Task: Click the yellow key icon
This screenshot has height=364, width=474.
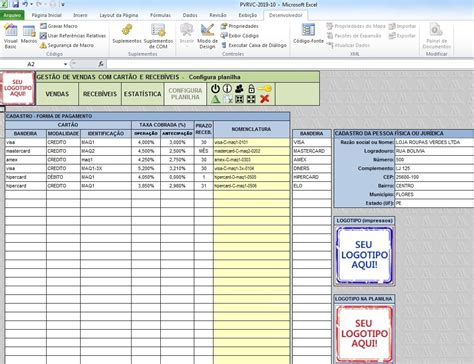Action: tap(265, 89)
